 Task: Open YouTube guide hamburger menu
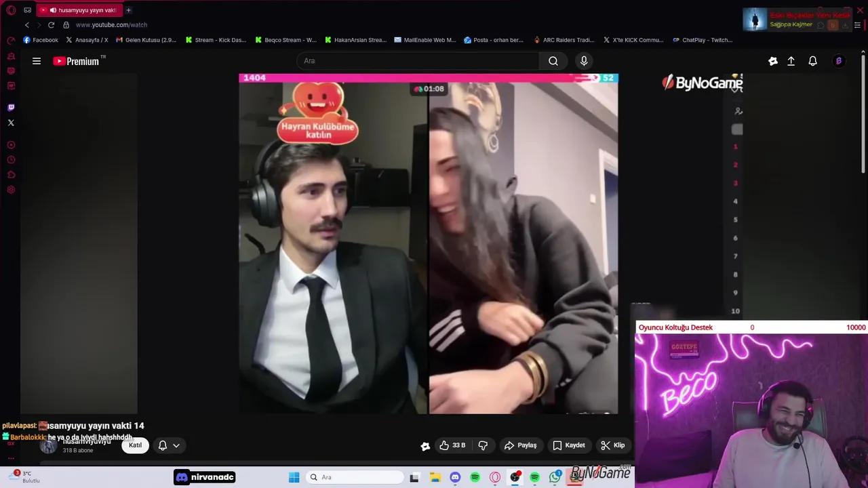coord(37,61)
